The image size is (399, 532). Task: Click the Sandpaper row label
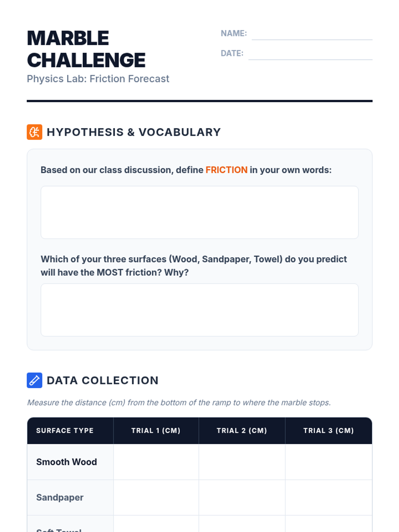coord(60,497)
